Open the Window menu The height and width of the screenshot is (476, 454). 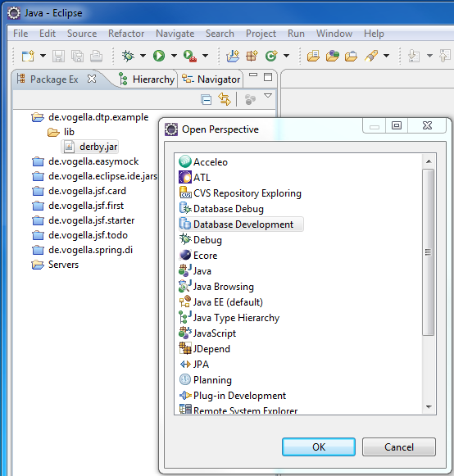[x=334, y=34]
